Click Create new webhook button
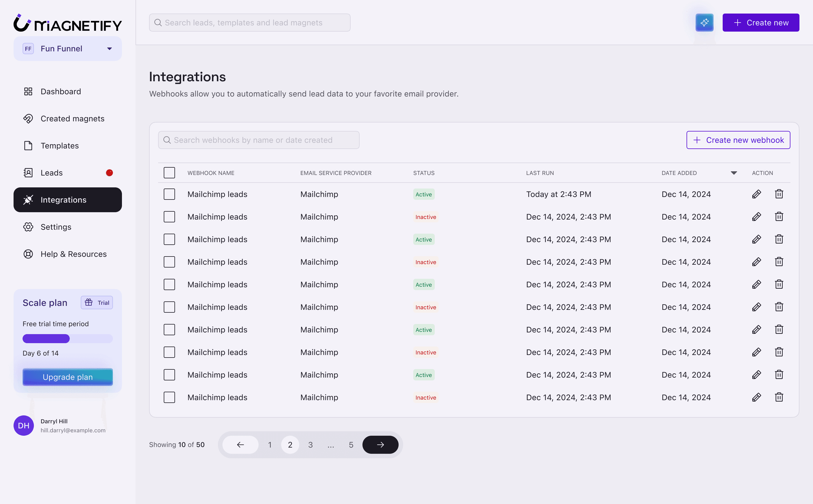813x504 pixels. point(738,140)
